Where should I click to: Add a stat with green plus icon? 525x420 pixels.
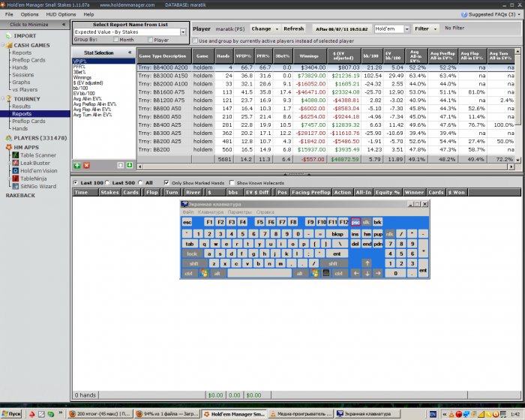tap(77, 165)
